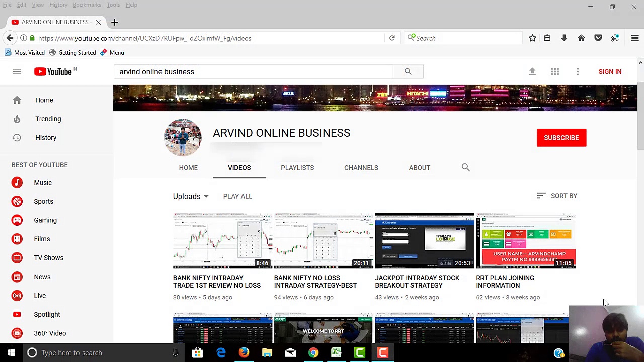644x362 pixels.
Task: Open the three-dot settings menu near Sign In
Action: pyautogui.click(x=578, y=72)
